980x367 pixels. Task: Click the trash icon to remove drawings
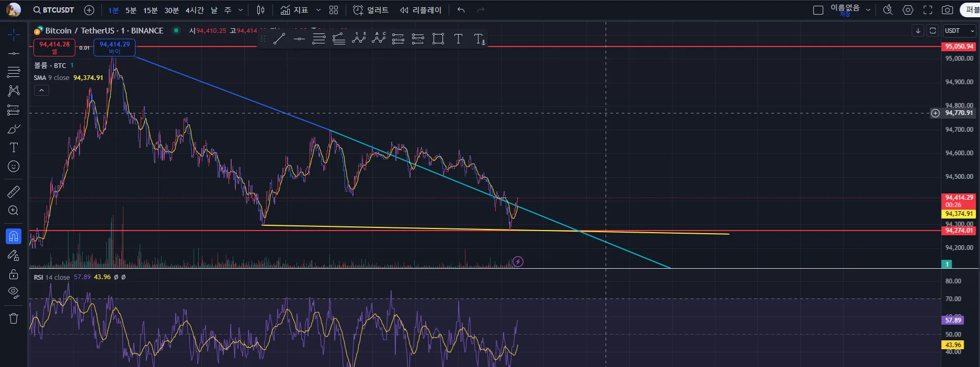click(14, 318)
